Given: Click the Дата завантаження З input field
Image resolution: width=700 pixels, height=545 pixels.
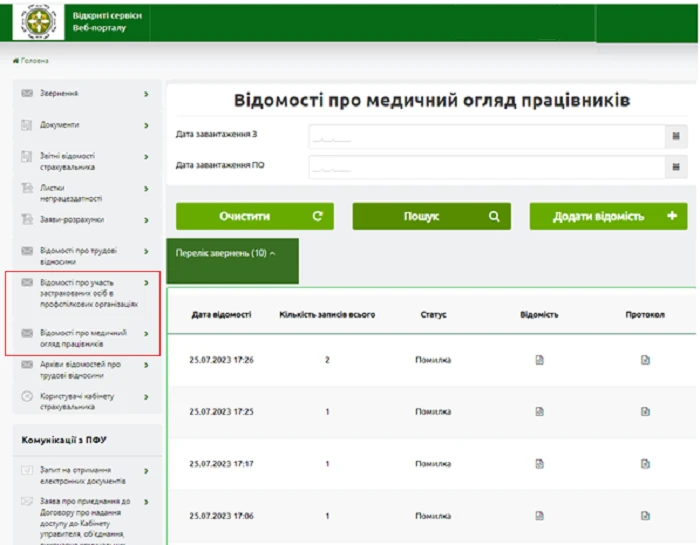Looking at the screenshot, I should coord(487,136).
